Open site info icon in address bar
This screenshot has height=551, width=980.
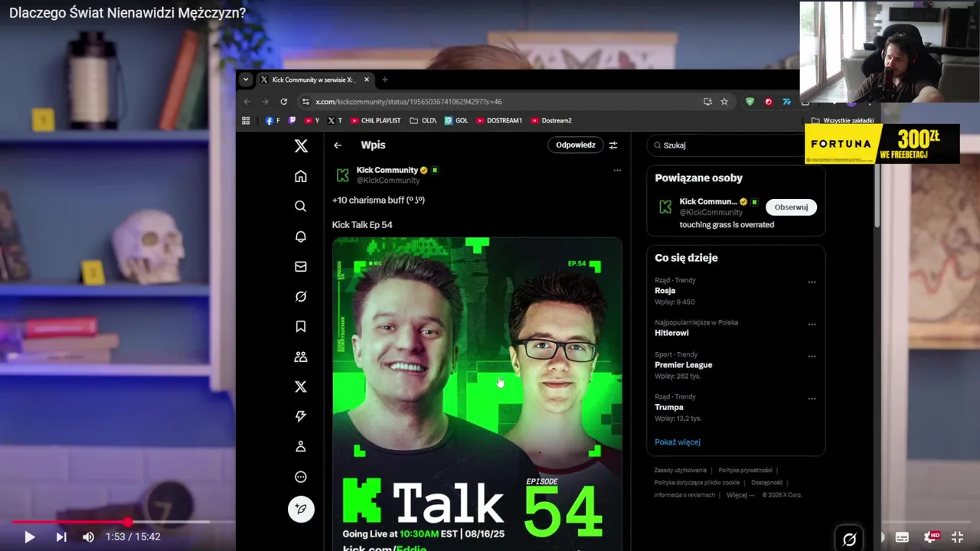pyautogui.click(x=305, y=101)
